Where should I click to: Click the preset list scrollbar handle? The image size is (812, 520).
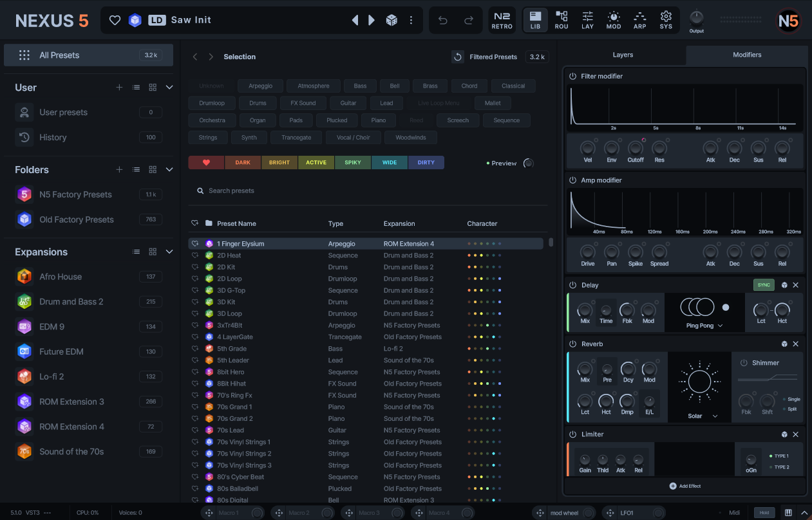coord(551,243)
